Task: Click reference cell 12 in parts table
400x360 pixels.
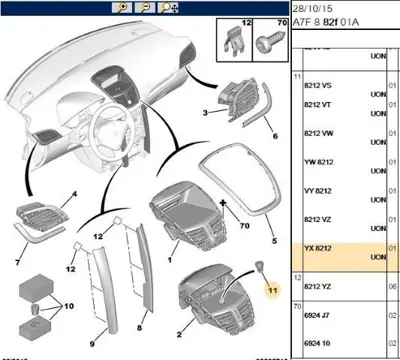Action: click(x=297, y=277)
